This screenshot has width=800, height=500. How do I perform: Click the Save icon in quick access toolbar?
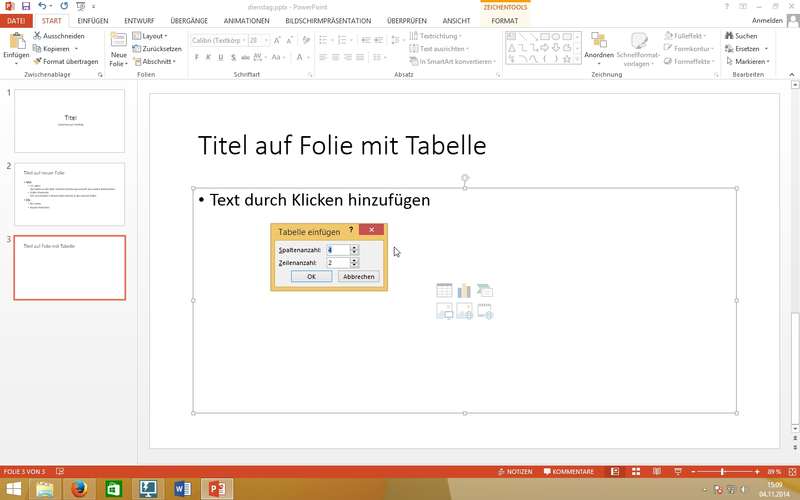click(x=26, y=6)
